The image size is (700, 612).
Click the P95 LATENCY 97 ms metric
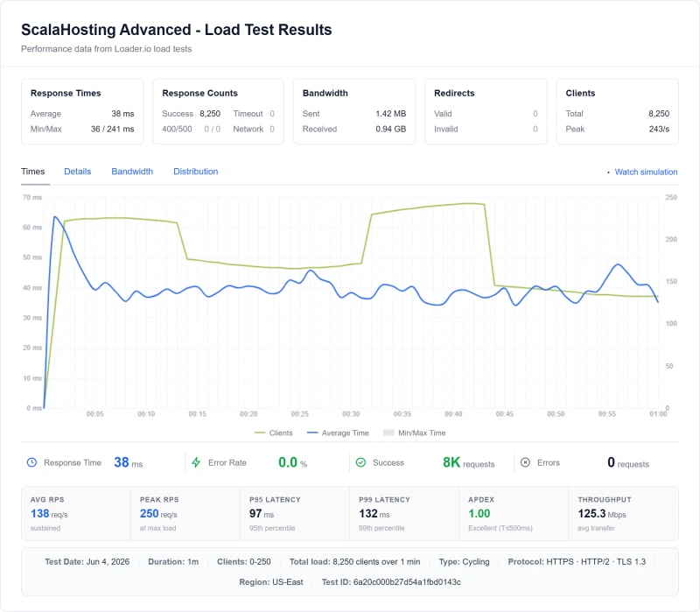coord(262,514)
